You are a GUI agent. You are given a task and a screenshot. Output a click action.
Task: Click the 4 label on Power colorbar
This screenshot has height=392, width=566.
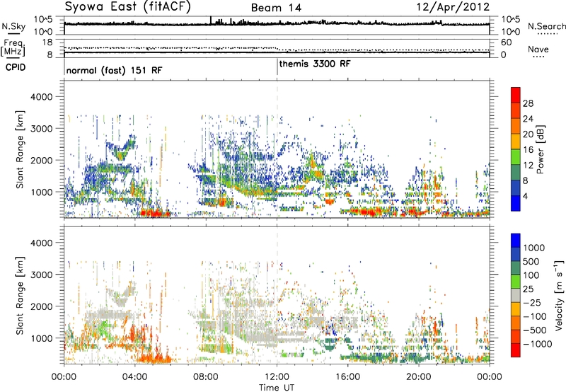pos(525,196)
